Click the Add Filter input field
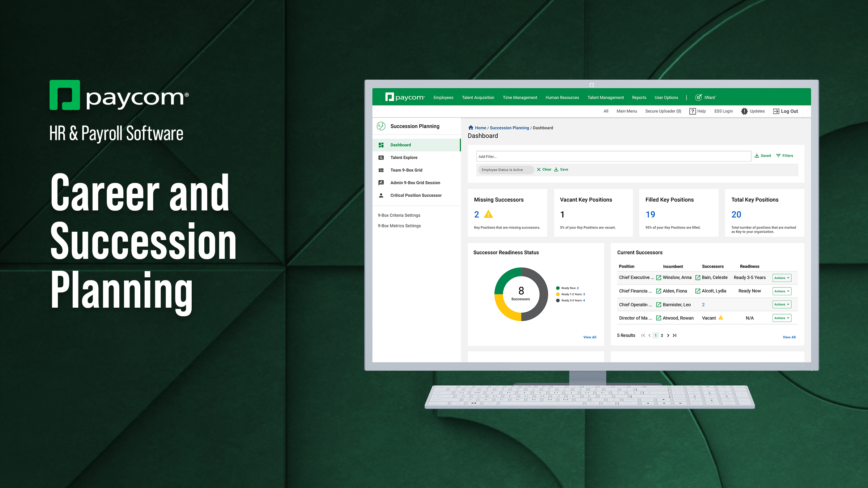This screenshot has width=868, height=488. click(x=613, y=157)
